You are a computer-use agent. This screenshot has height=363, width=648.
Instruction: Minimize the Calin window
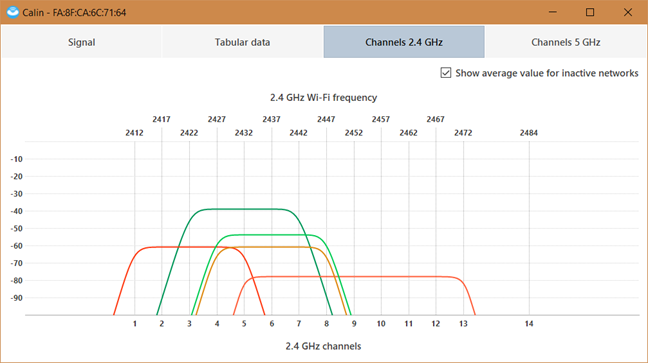pyautogui.click(x=553, y=12)
